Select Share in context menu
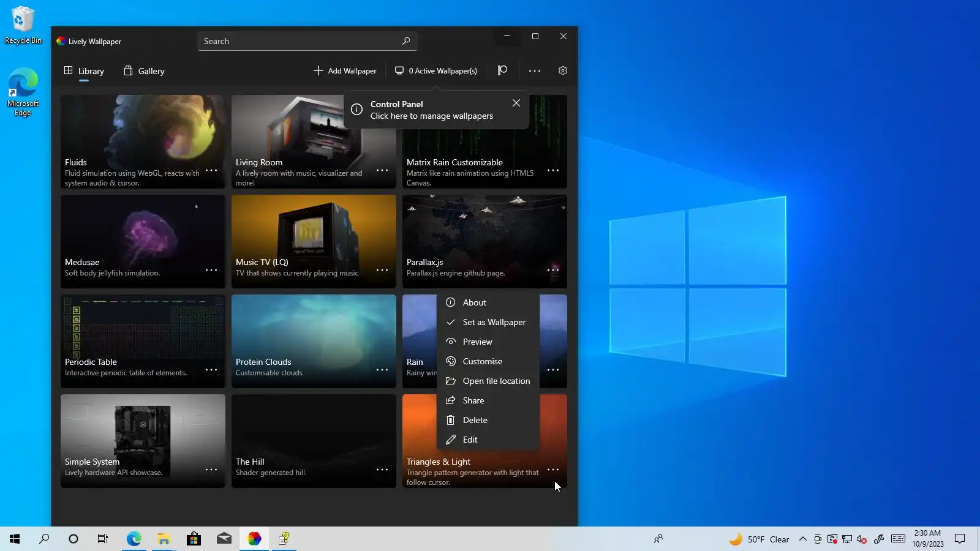This screenshot has height=551, width=980. click(x=488, y=400)
